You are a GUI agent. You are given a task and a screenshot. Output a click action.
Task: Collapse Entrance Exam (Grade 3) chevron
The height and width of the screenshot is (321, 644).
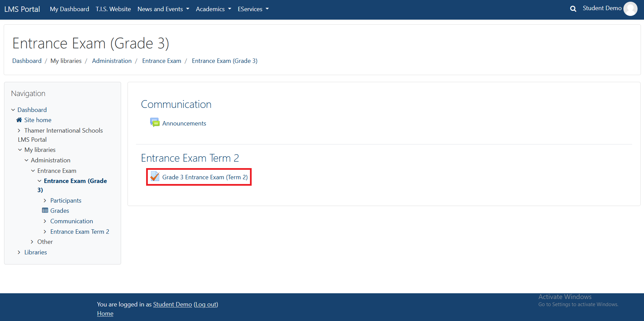coord(40,181)
